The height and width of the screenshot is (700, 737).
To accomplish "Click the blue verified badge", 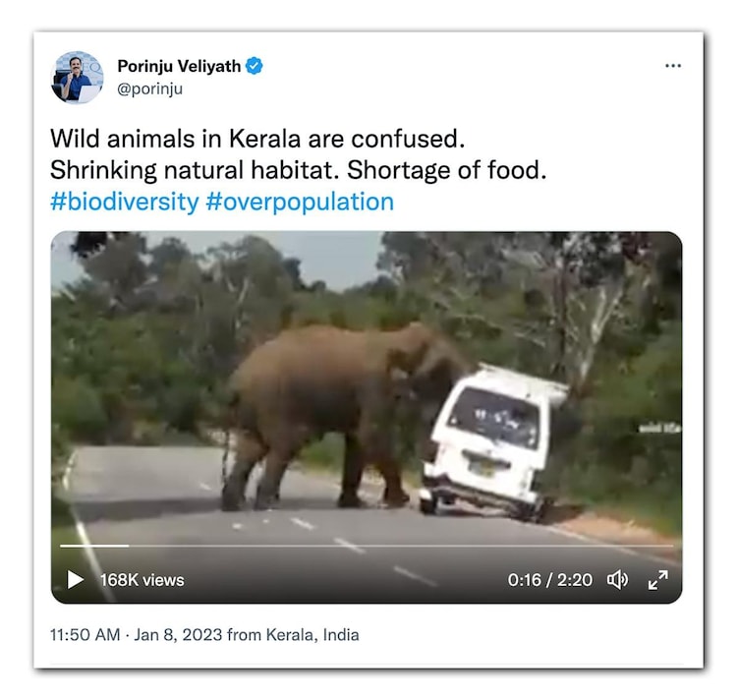I will click(255, 67).
